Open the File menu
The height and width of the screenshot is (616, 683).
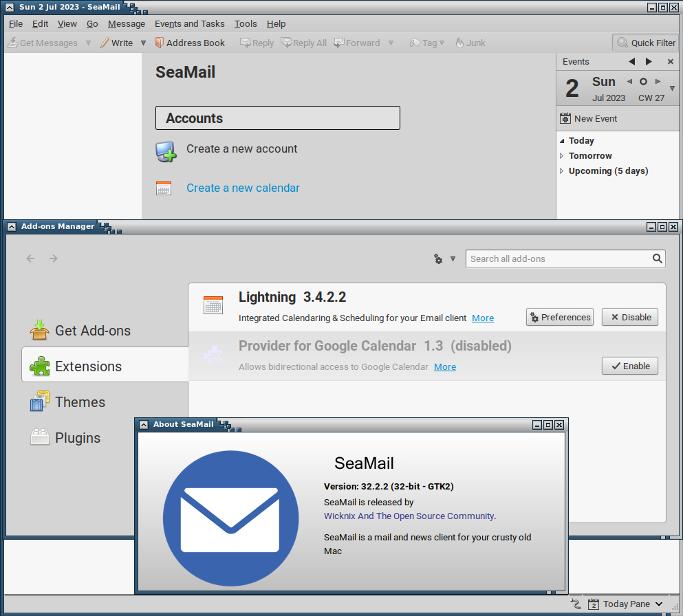(16, 24)
